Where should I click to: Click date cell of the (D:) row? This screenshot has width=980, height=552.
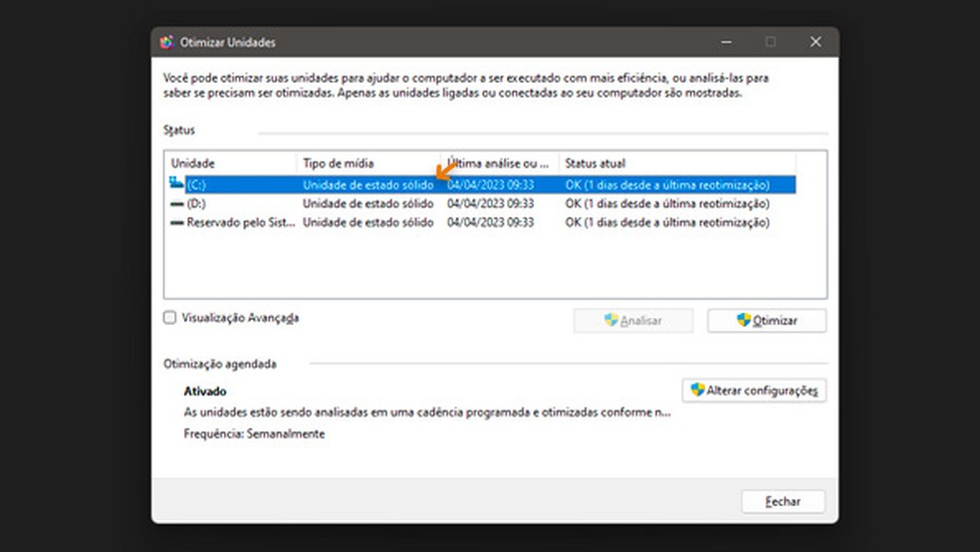(x=491, y=204)
